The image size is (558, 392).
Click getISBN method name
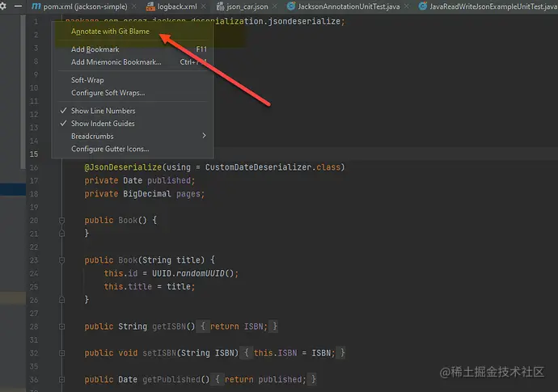(169, 327)
